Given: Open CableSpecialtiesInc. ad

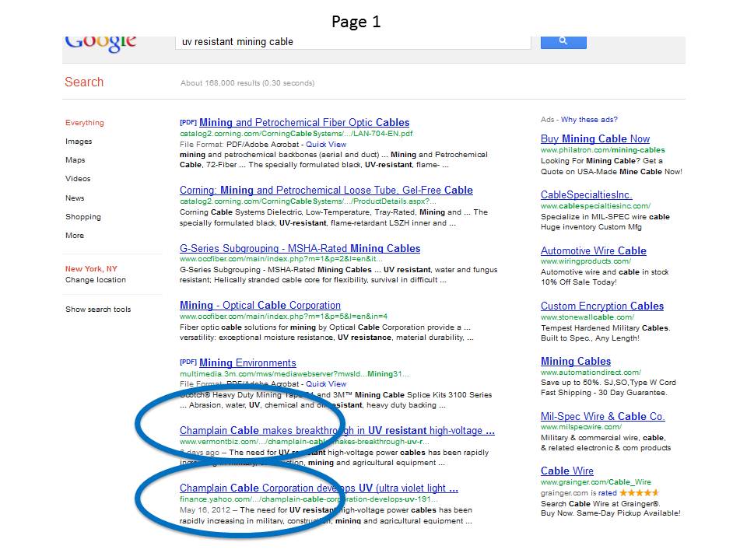Looking at the screenshot, I should (x=587, y=194).
